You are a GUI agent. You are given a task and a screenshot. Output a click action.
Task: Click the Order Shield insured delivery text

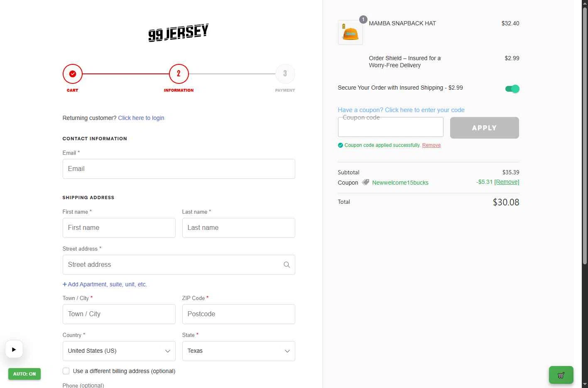pos(405,62)
